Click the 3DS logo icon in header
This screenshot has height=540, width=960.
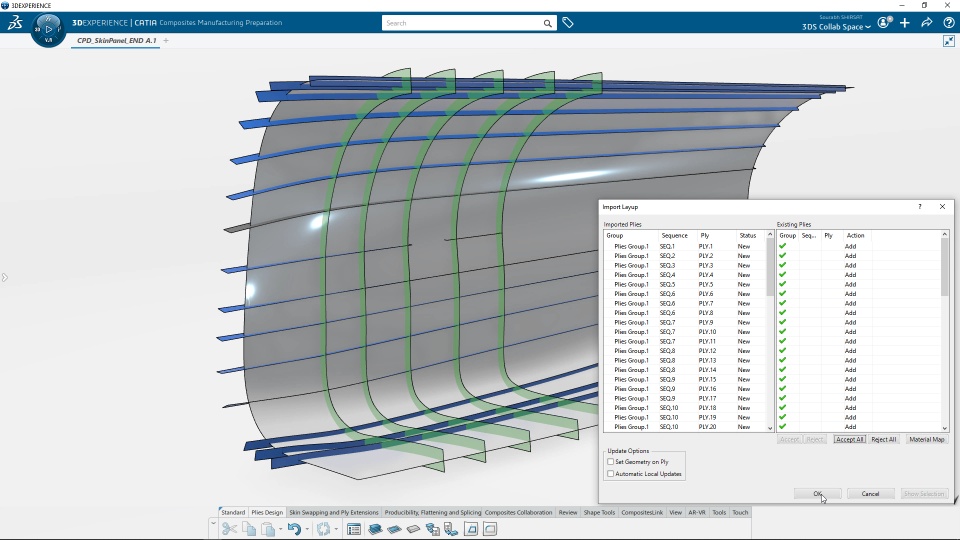(15, 23)
